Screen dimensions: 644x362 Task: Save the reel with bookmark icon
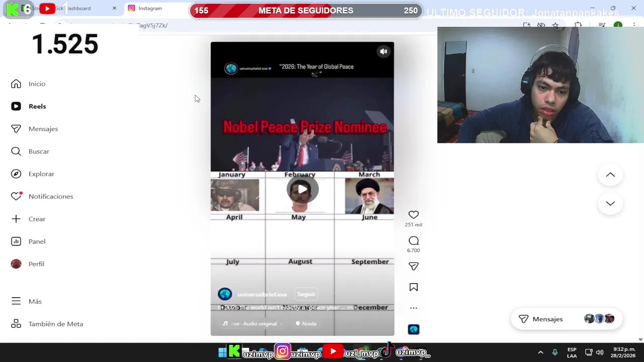414,287
